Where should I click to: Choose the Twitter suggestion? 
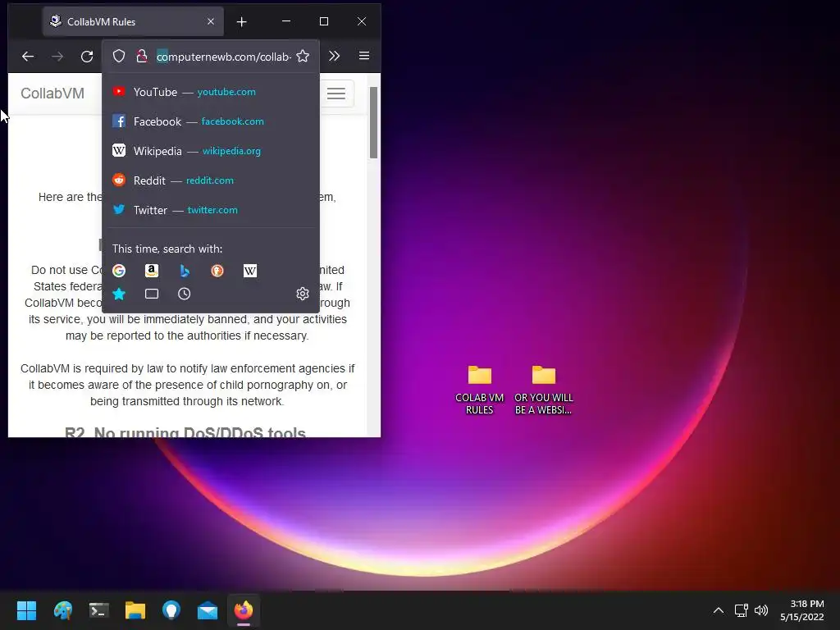pos(211,210)
